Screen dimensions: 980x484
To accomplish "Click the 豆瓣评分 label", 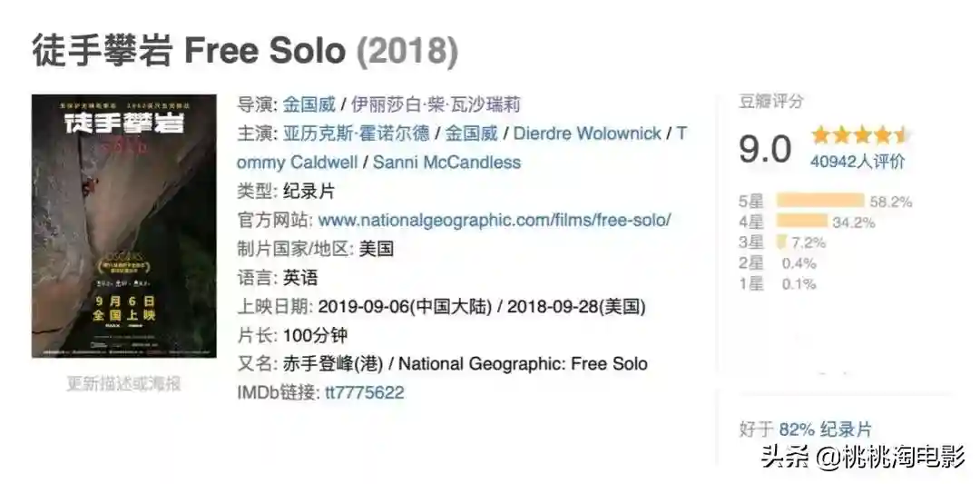I will coord(770,102).
